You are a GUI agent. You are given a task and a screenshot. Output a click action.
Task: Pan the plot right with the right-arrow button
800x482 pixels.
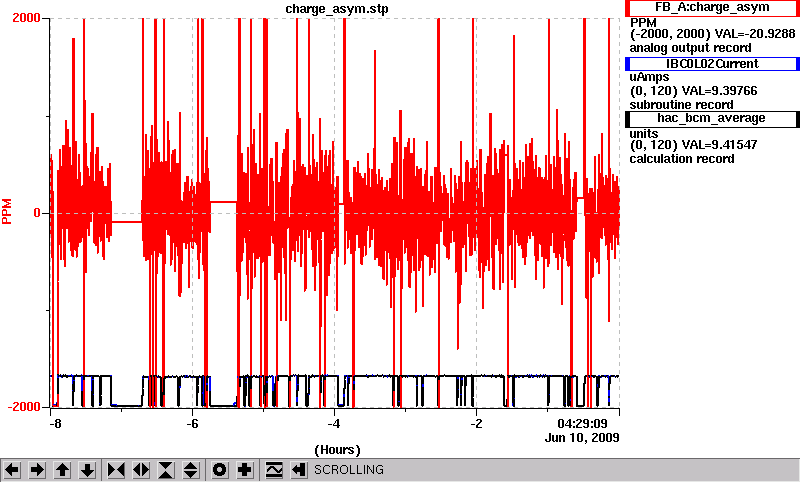coord(37,470)
